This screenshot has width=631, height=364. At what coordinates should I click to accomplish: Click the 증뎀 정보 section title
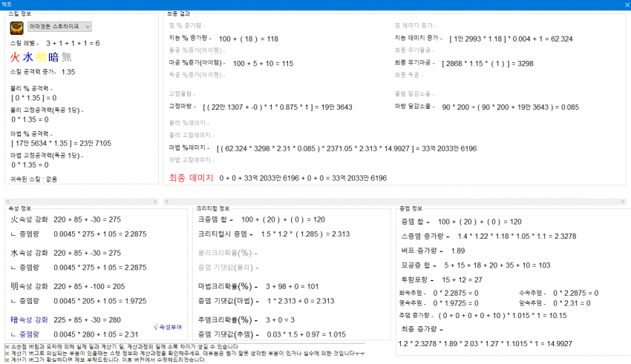[411, 208]
